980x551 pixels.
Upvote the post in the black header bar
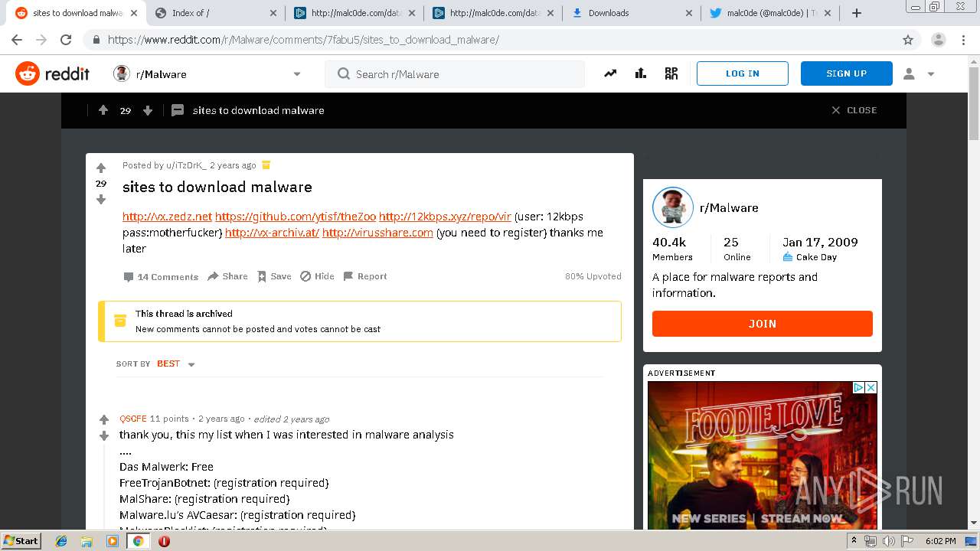click(103, 110)
